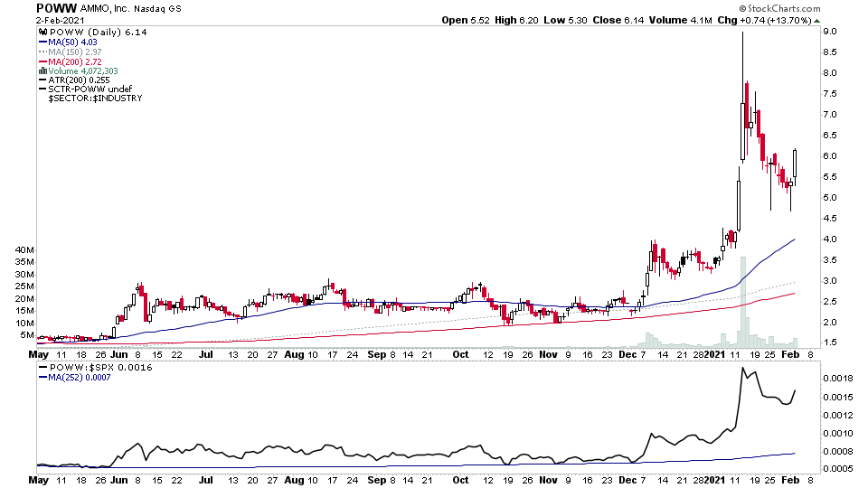Viewport: 868px width, 488px height.
Task: Click the 5M volume axis label
Action: tap(27, 335)
